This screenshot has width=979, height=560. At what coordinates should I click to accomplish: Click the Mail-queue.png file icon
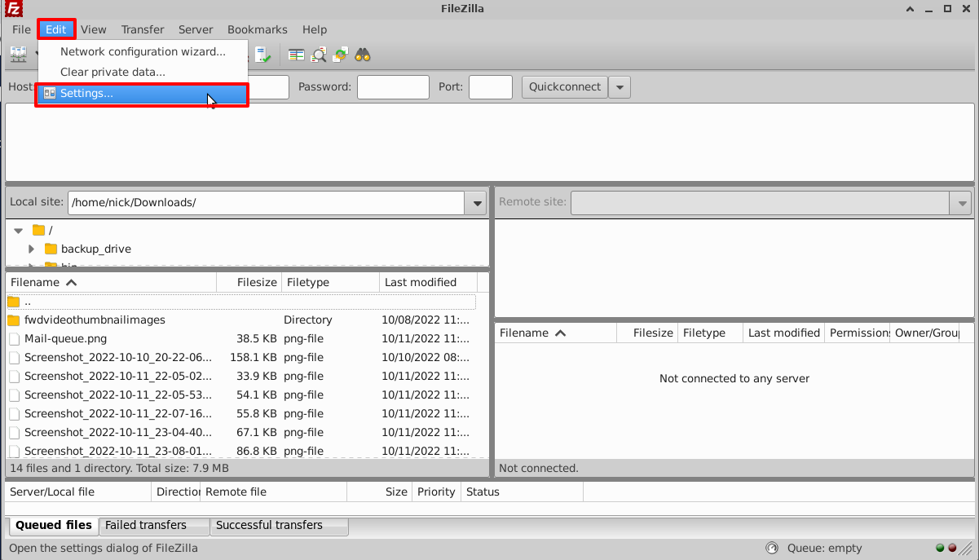[x=13, y=339]
